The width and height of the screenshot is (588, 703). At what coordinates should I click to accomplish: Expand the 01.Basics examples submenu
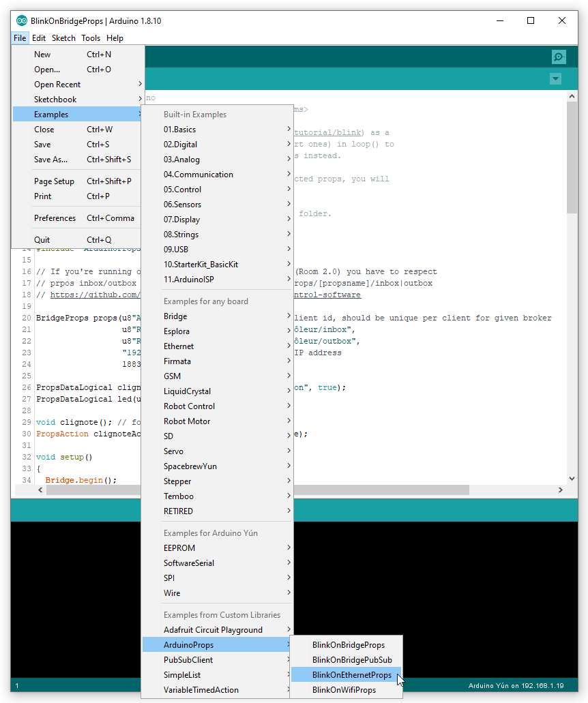pyautogui.click(x=218, y=130)
